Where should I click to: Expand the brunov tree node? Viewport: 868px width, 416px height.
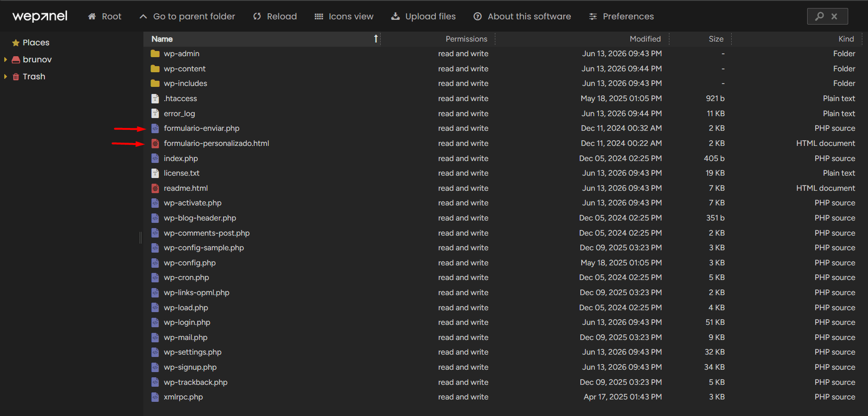coord(6,59)
